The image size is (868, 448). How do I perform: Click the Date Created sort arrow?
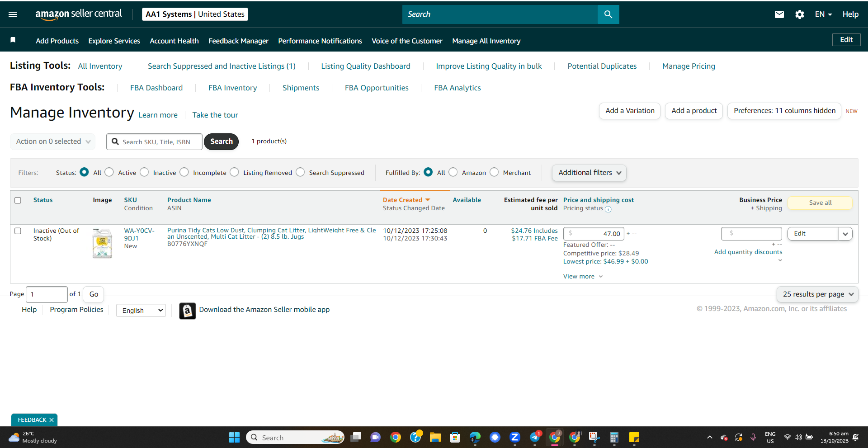coord(428,200)
